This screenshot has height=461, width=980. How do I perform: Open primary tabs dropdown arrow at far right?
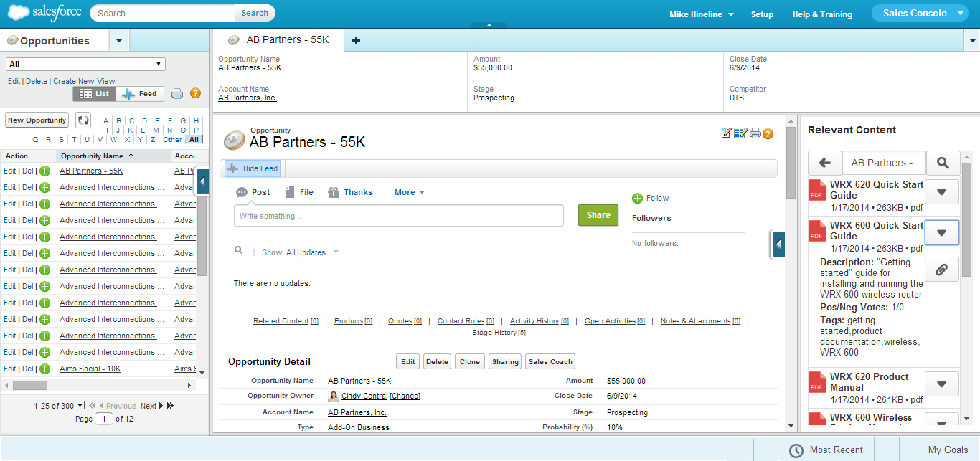tap(972, 40)
